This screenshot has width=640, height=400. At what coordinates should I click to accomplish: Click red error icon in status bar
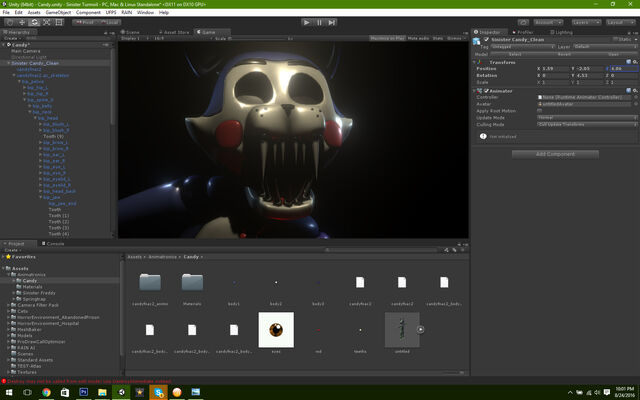coord(4,381)
